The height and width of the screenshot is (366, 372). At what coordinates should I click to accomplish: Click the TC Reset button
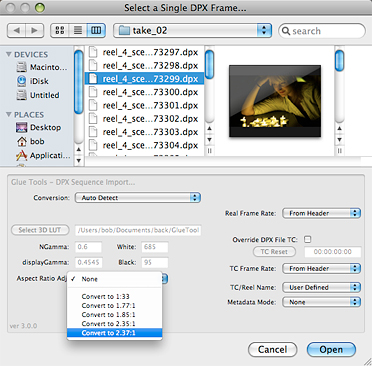[274, 252]
